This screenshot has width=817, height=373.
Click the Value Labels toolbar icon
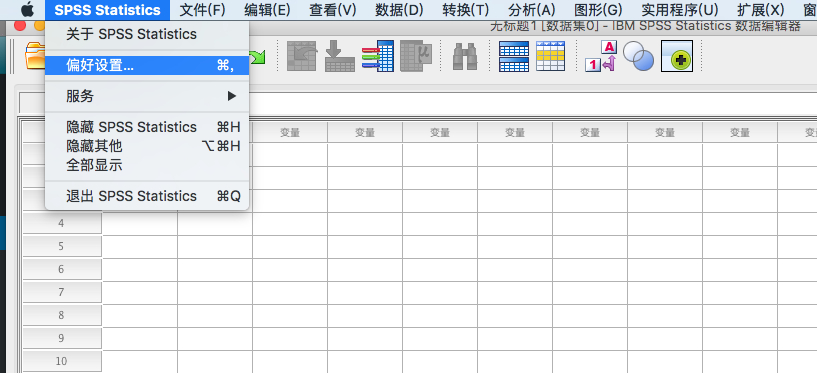click(x=600, y=56)
